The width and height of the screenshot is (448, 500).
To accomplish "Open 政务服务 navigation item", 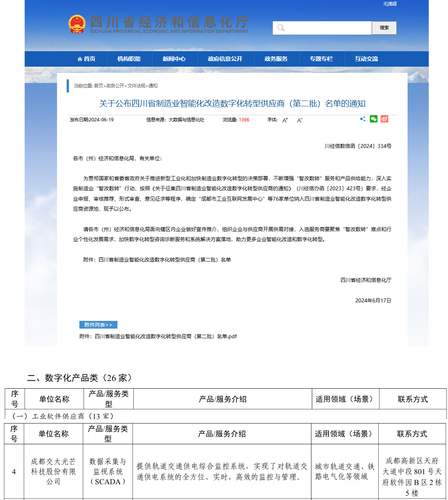I will (x=276, y=59).
